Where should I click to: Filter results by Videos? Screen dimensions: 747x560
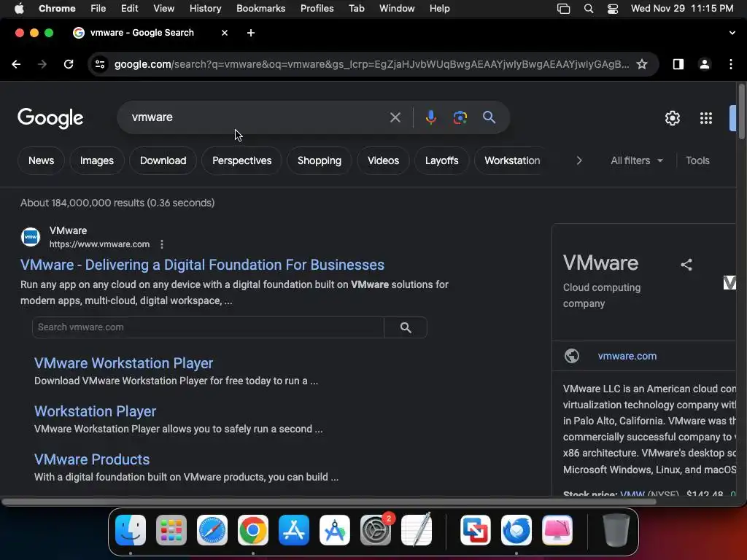point(383,160)
